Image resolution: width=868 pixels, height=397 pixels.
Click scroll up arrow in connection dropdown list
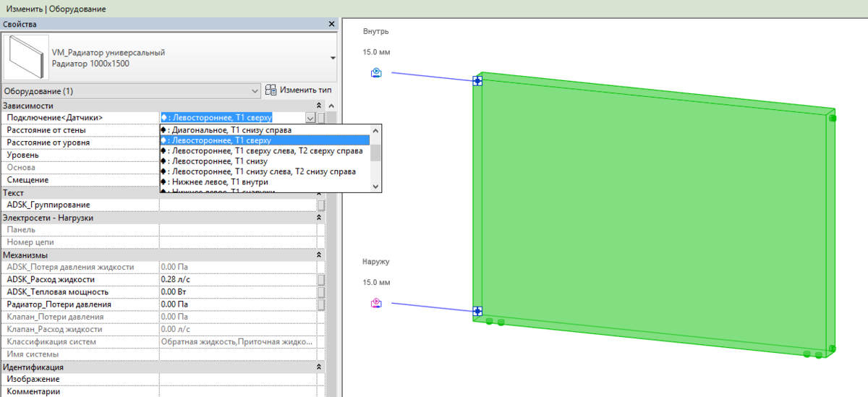[x=375, y=130]
